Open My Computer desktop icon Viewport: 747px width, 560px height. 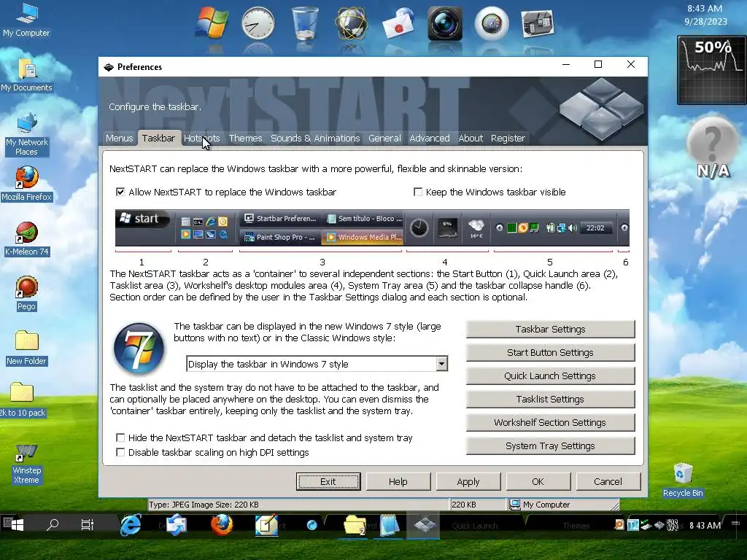point(26,20)
